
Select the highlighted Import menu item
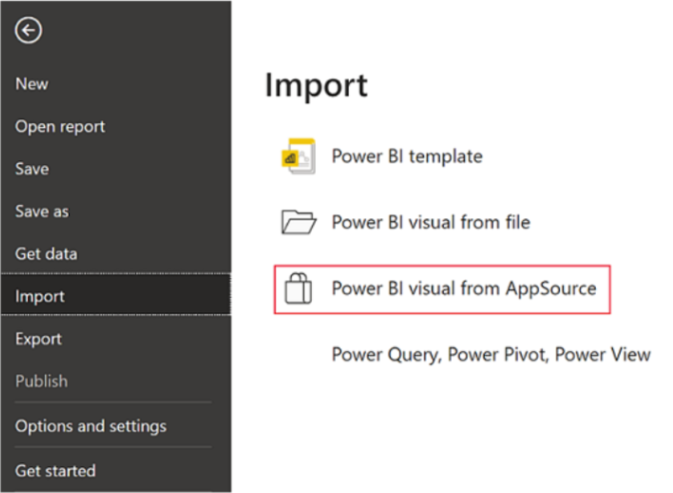40,296
